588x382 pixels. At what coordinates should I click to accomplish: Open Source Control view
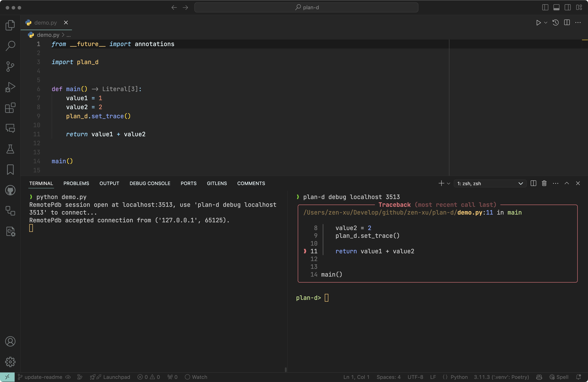(x=10, y=66)
